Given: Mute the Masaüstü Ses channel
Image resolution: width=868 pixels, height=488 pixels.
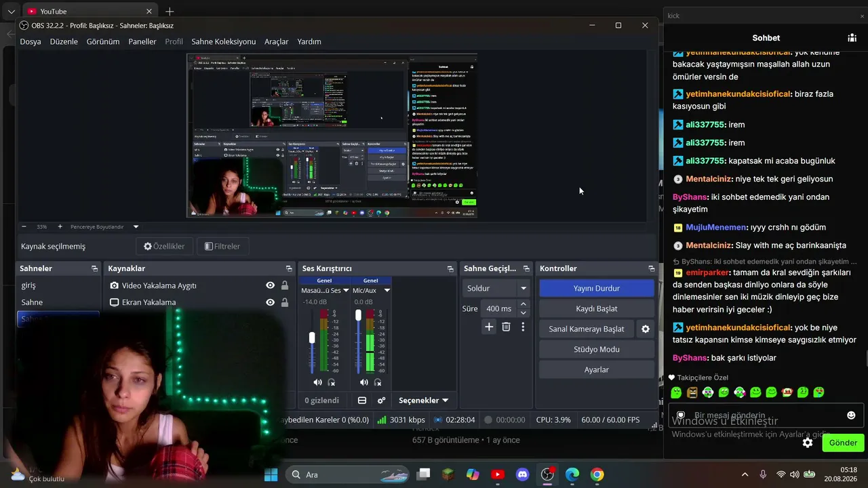Looking at the screenshot, I should (x=317, y=383).
